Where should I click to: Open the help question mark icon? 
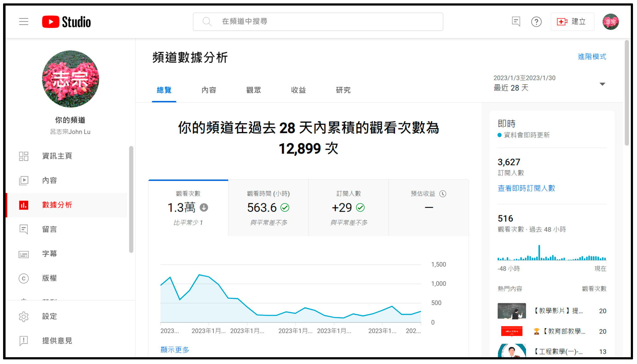(x=536, y=22)
